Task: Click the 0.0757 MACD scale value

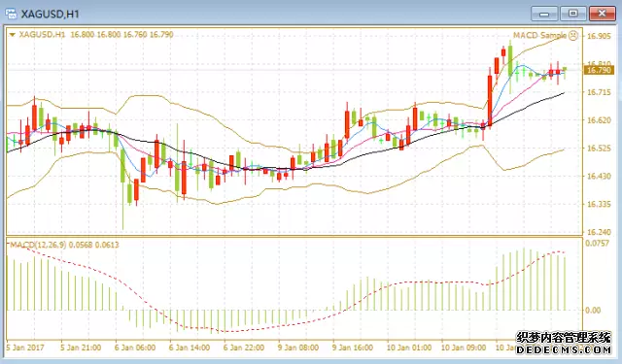Action: [597, 243]
